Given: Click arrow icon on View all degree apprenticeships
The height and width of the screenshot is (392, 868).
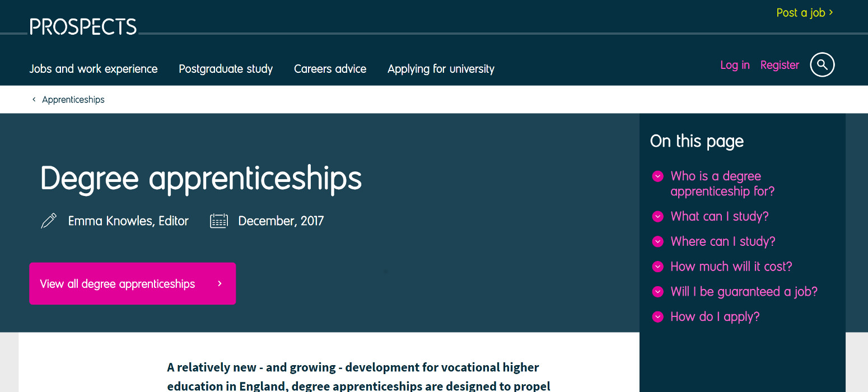Looking at the screenshot, I should pyautogui.click(x=220, y=284).
